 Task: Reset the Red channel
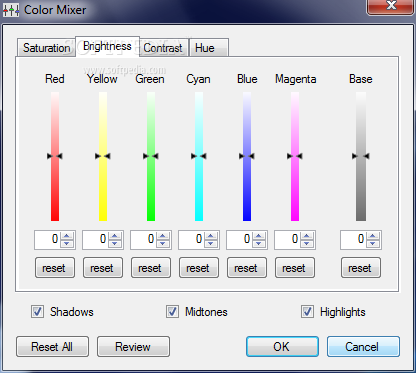click(55, 268)
